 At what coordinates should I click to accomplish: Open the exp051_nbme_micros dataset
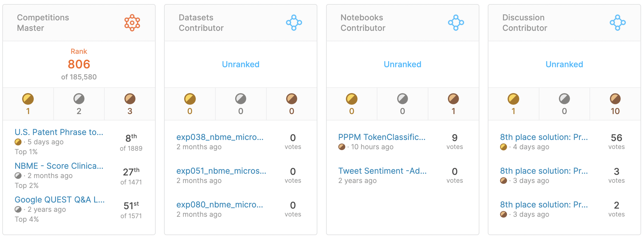(x=221, y=171)
